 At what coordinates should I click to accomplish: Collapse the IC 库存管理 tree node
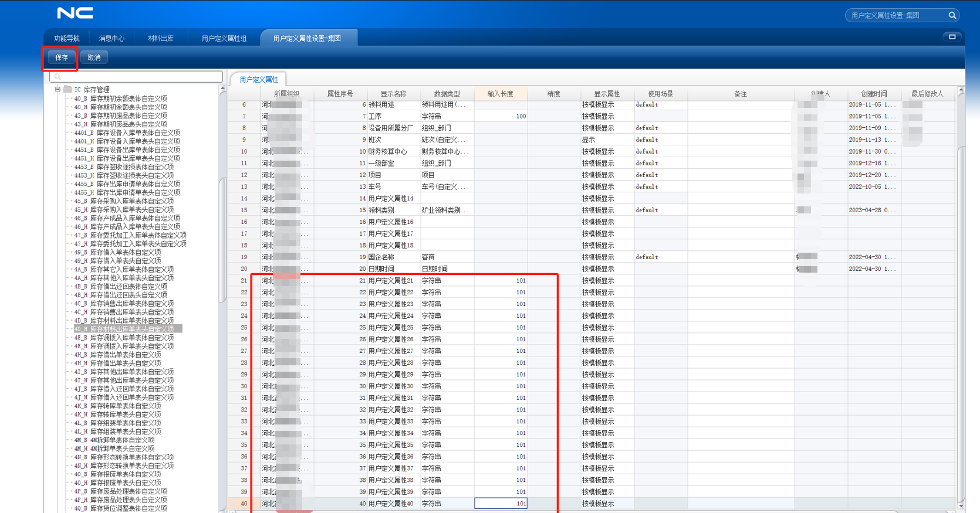tap(58, 90)
